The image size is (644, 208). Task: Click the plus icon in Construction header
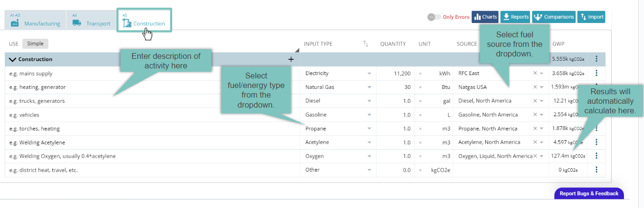click(x=291, y=59)
